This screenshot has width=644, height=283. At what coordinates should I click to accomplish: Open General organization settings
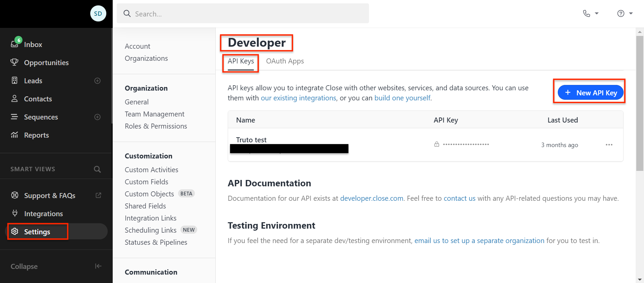click(x=137, y=102)
